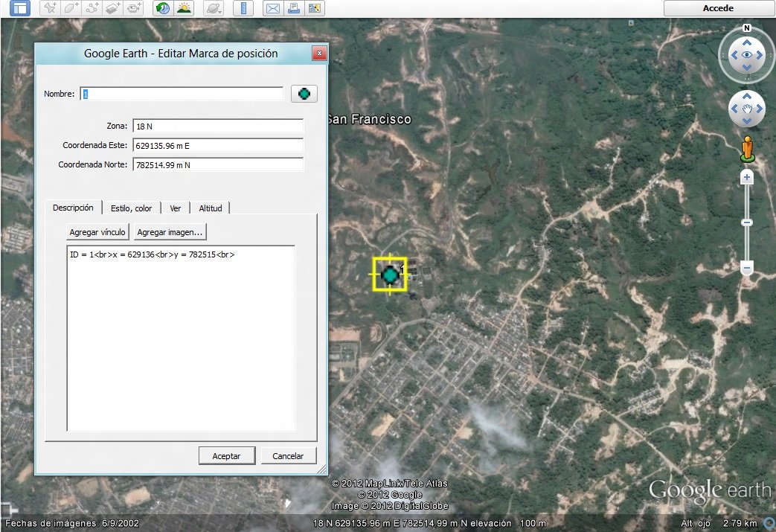Switch to the Altitud tab
776x532 pixels.
(211, 208)
